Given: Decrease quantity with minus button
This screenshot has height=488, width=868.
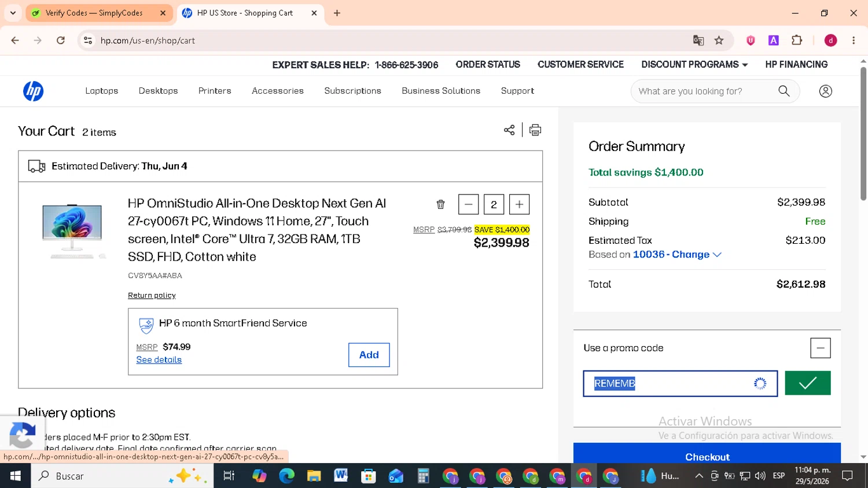Looking at the screenshot, I should [x=468, y=204].
